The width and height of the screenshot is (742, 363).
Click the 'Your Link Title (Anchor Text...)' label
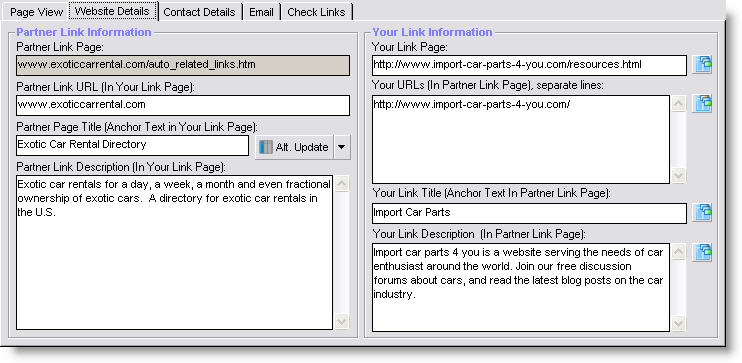(x=491, y=193)
